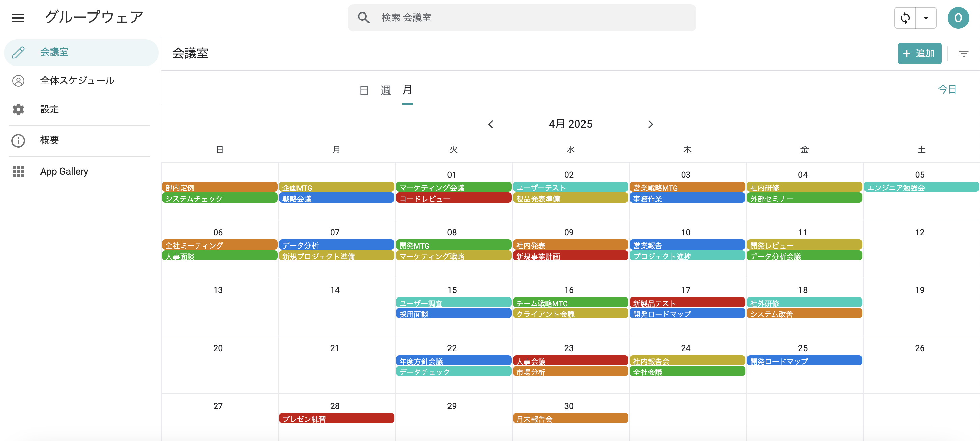Viewport: 980px width, 441px height.
Task: Switch to the 週 view tab
Action: (x=385, y=90)
